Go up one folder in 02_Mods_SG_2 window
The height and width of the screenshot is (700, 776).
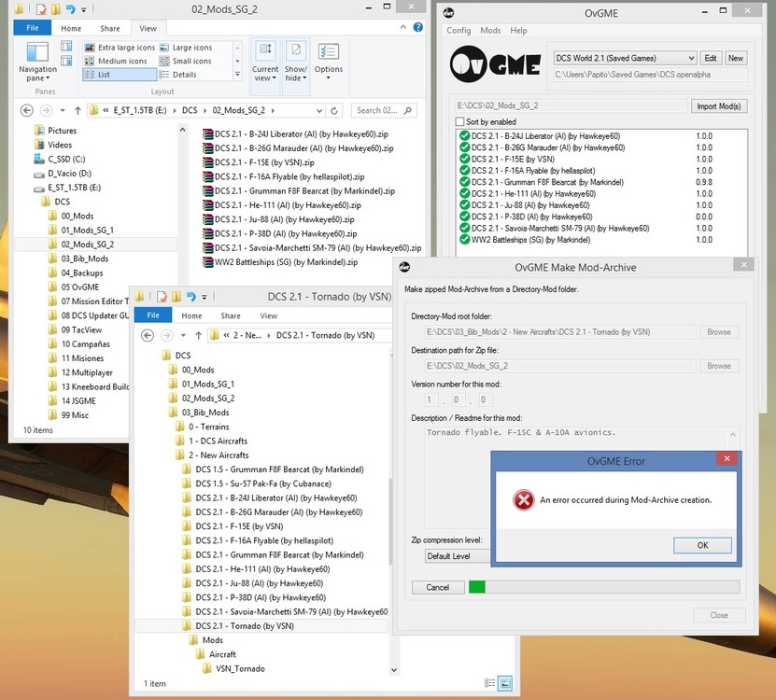(x=78, y=110)
